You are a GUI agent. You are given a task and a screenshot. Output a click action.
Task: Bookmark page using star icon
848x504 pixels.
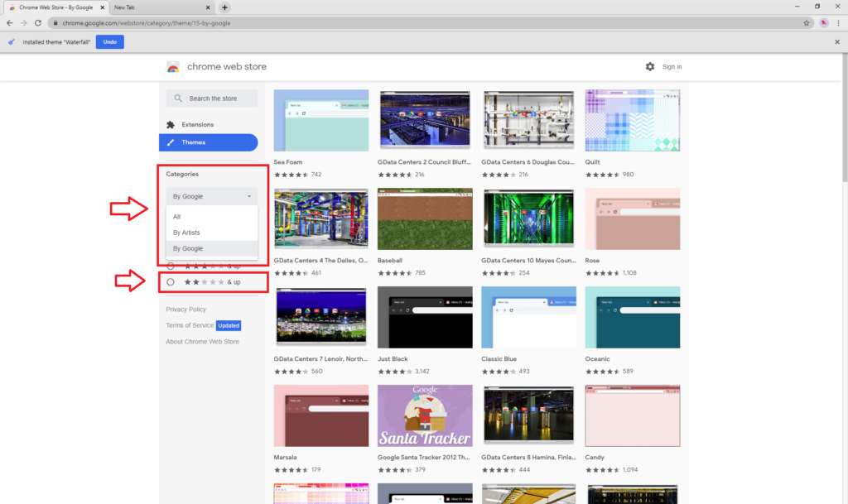pos(807,23)
